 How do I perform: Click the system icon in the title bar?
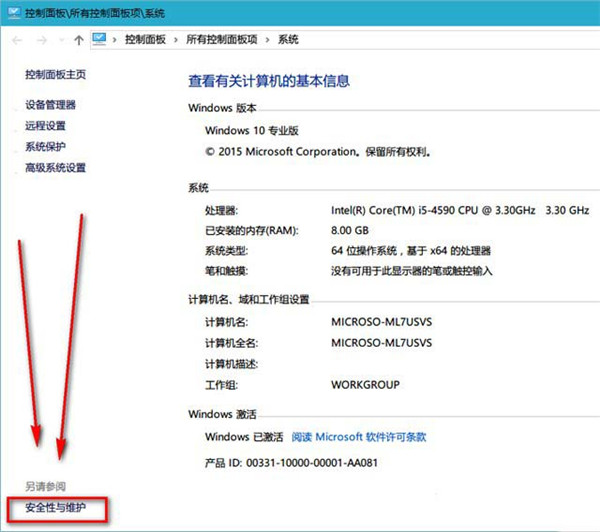tap(11, 11)
